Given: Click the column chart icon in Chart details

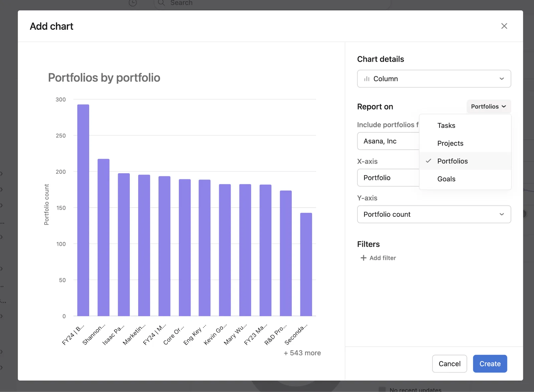Looking at the screenshot, I should click(366, 79).
